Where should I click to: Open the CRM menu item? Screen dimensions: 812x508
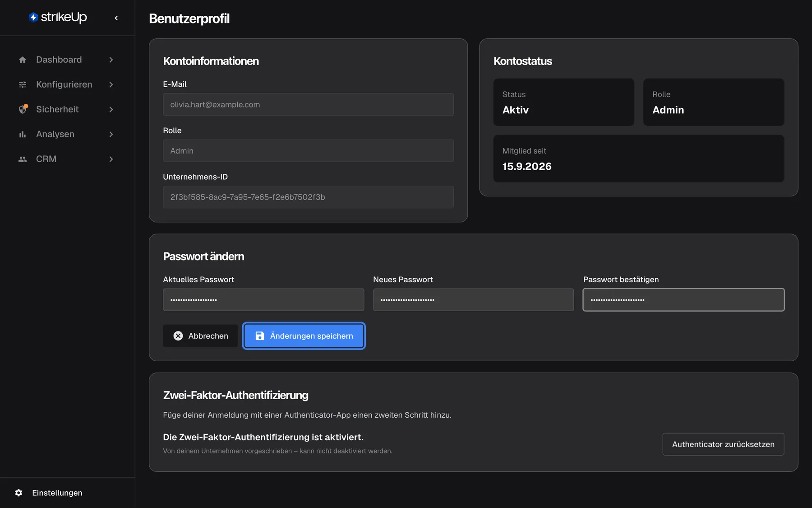[x=67, y=159]
